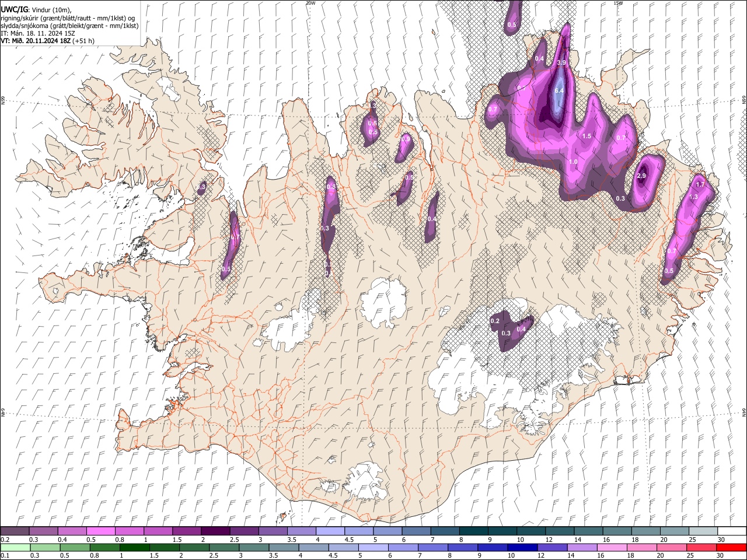Select rain scale swatch between 3 and 3.5
This screenshot has height=560, width=747.
(253, 547)
